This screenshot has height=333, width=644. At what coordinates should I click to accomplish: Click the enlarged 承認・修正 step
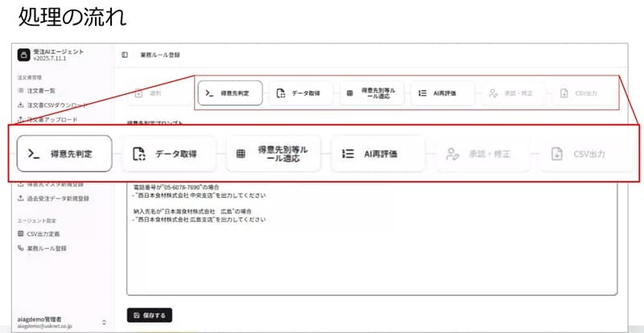(480, 153)
